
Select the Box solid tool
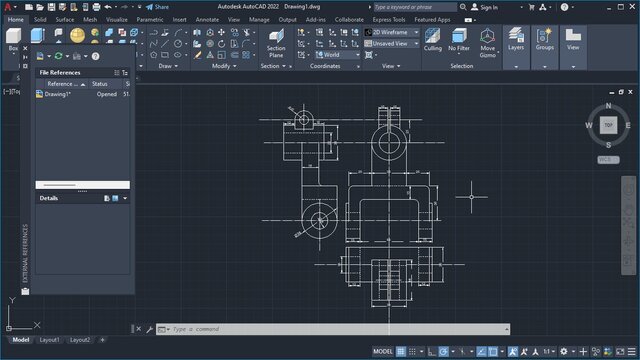[x=13, y=39]
